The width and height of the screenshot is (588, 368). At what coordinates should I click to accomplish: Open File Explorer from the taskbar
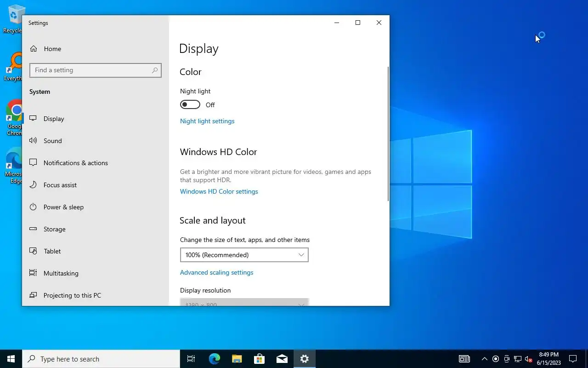click(237, 359)
